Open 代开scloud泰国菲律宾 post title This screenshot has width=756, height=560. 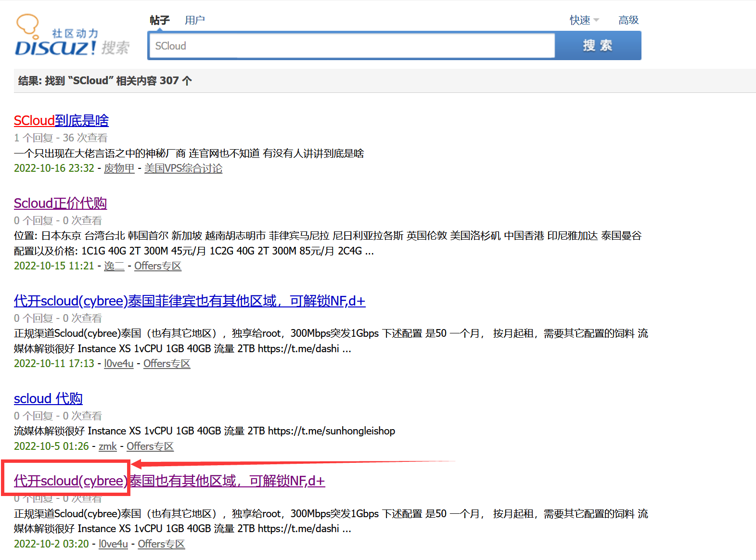click(x=190, y=301)
